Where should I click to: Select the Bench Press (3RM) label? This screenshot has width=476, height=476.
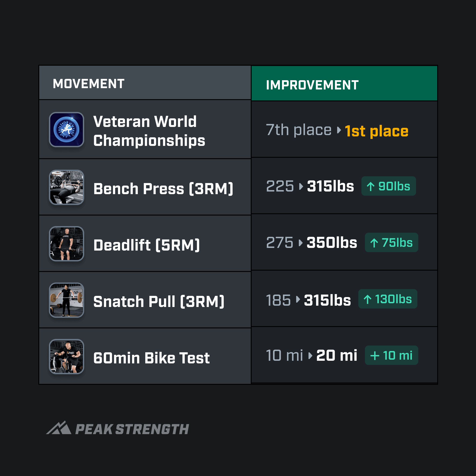[x=163, y=189]
